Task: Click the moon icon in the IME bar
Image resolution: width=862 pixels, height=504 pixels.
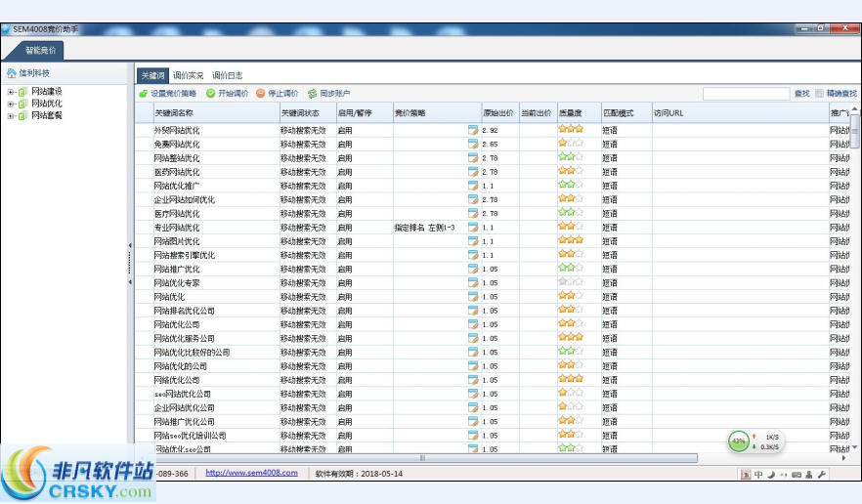Action: click(x=771, y=475)
